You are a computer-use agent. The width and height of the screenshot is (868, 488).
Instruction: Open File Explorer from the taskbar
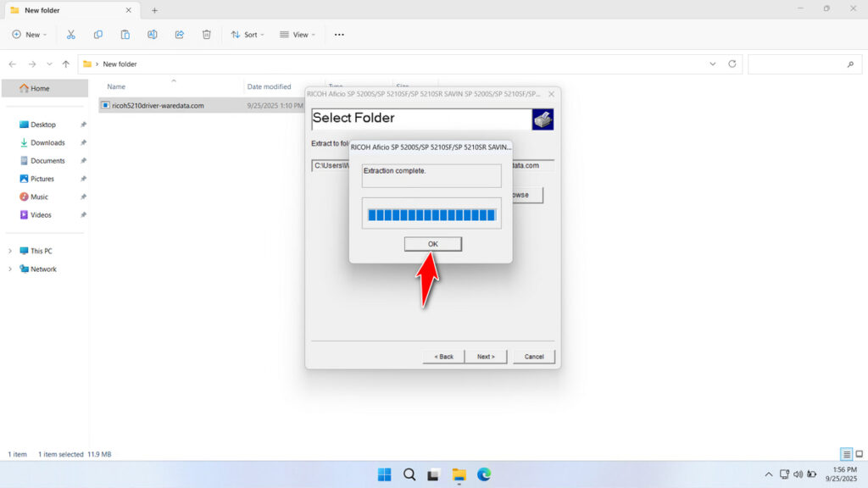click(x=459, y=474)
